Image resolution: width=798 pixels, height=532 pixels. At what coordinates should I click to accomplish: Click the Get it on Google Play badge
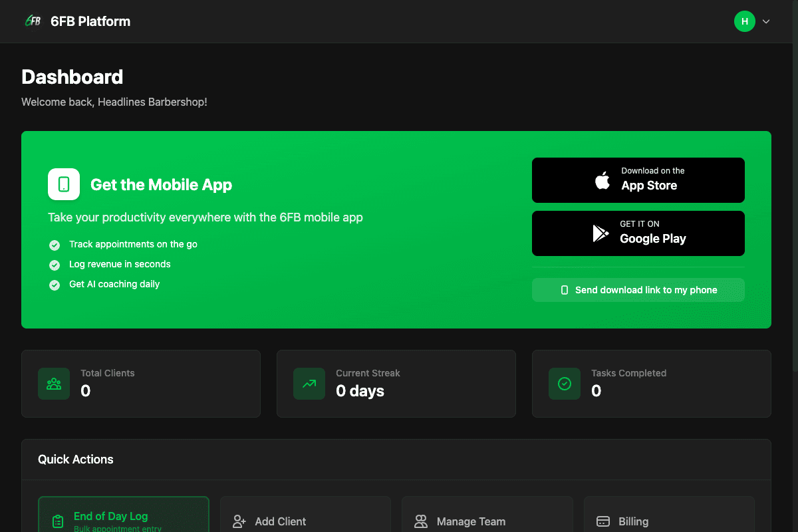[638, 233]
